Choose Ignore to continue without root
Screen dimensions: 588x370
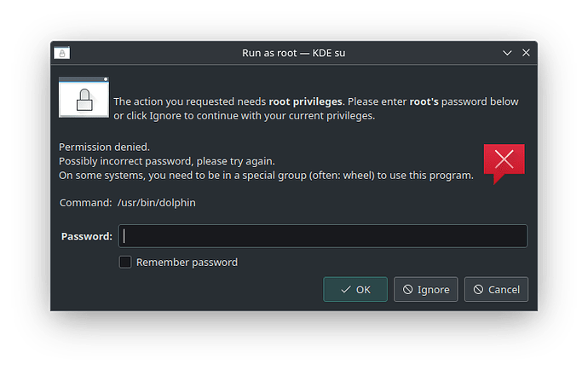(425, 289)
